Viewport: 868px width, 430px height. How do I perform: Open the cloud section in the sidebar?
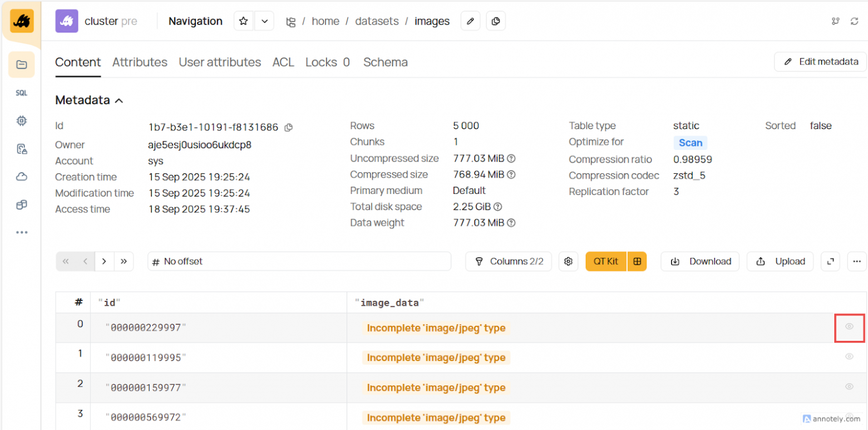[21, 177]
